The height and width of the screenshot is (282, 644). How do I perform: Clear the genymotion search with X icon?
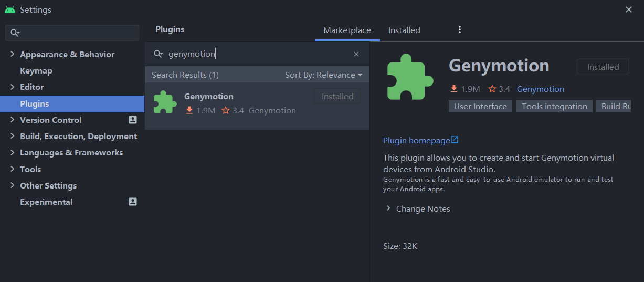(x=356, y=54)
